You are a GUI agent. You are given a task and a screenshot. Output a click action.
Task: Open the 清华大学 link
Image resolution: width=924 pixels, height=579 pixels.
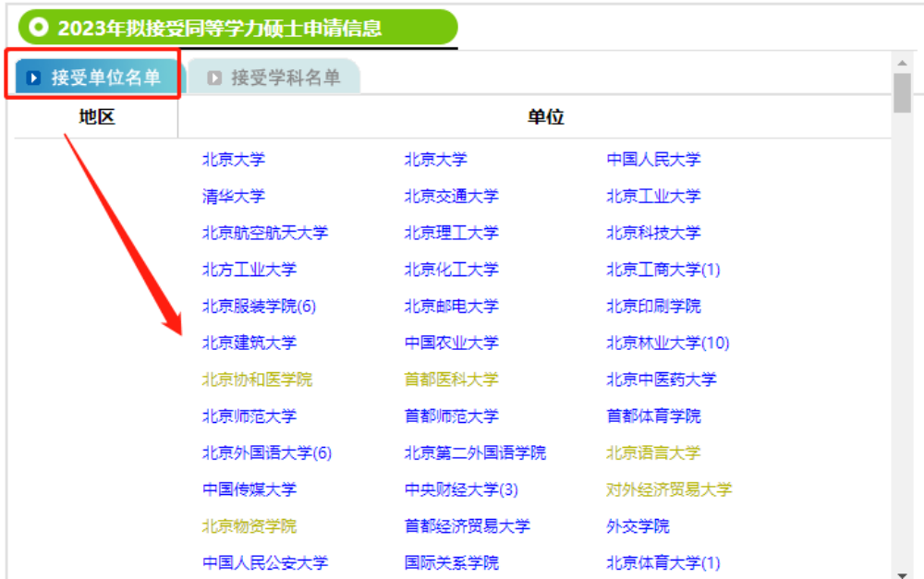pos(234,196)
